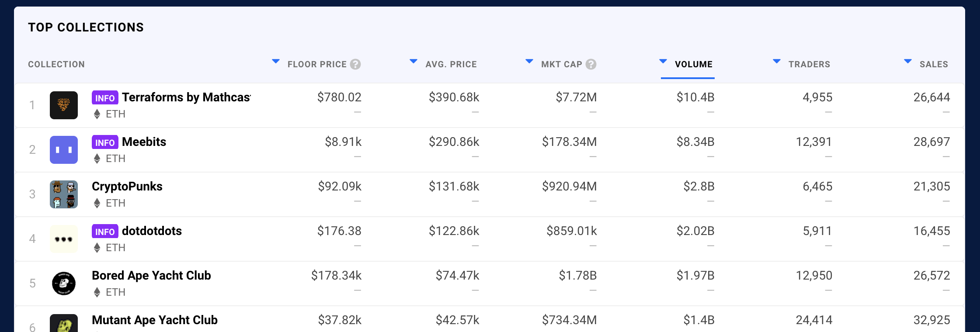Open the Mutant Ape Yacht Club link
980x332 pixels.
(155, 320)
